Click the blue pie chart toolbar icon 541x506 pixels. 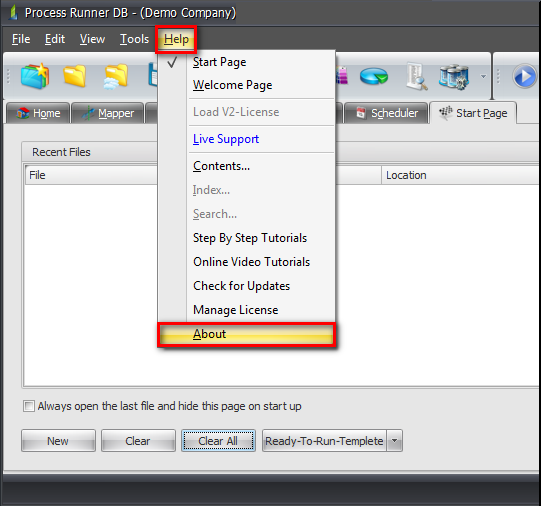pos(374,76)
